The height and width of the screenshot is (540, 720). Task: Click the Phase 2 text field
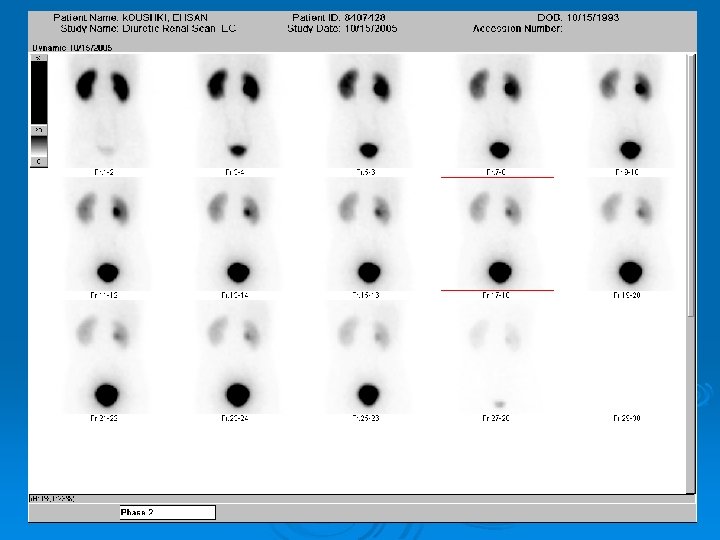pos(168,512)
